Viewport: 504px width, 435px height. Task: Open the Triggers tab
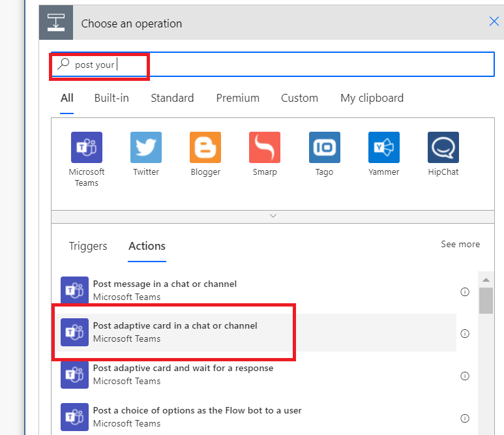click(x=88, y=246)
